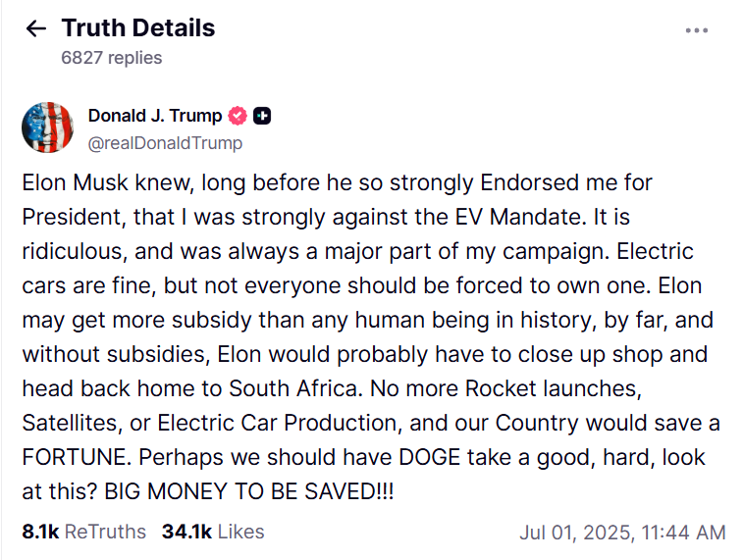Viewport: 743px width, 560px height.
Task: Click the Truth Details heading
Action: pos(138,27)
